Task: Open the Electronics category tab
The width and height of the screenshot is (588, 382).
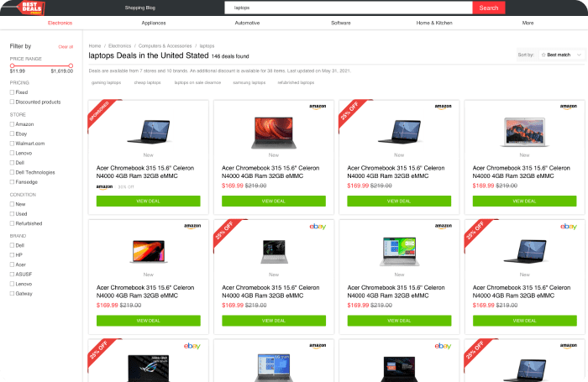Action: pyautogui.click(x=60, y=23)
